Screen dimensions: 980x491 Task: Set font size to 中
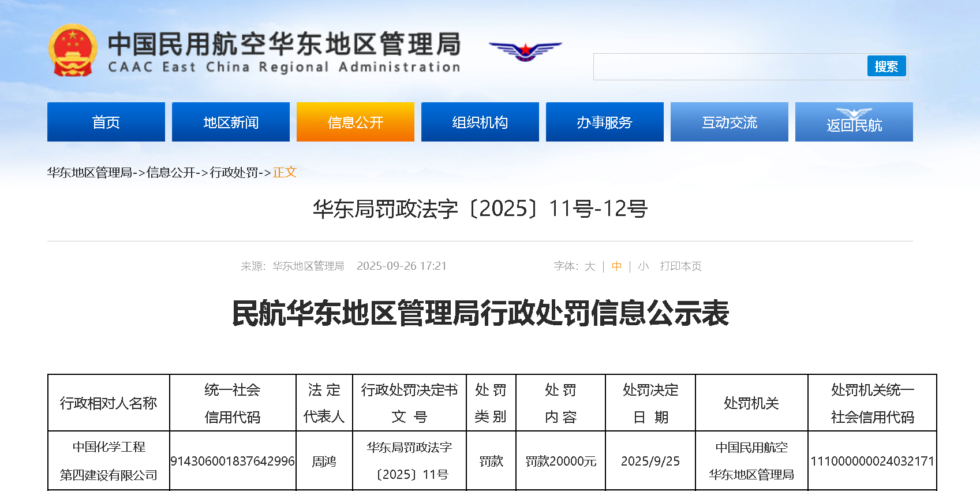point(617,266)
